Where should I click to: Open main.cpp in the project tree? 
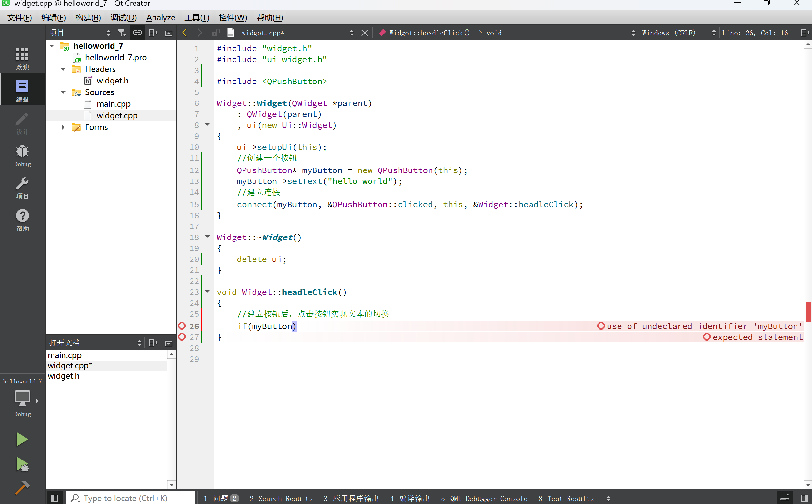(x=114, y=104)
